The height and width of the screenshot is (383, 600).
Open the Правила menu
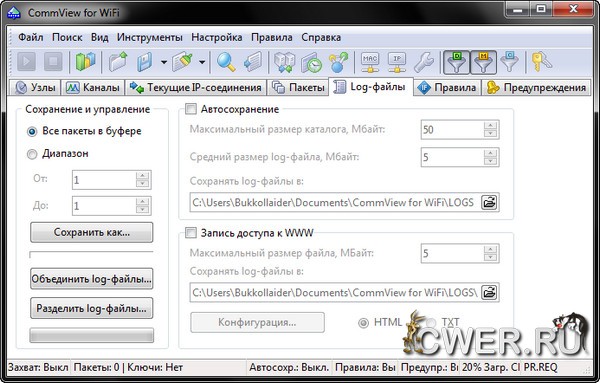[x=272, y=37]
